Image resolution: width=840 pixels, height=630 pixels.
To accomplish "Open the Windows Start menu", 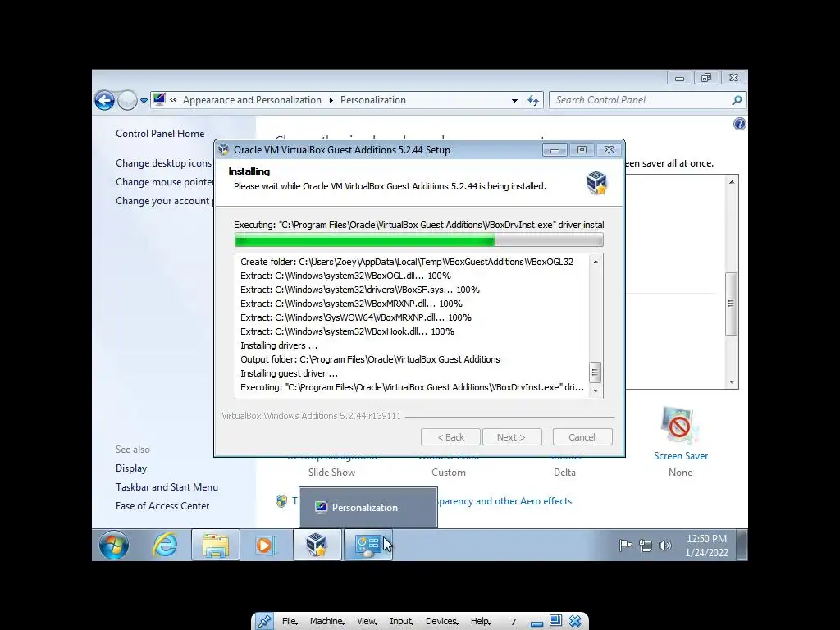I will (113, 545).
